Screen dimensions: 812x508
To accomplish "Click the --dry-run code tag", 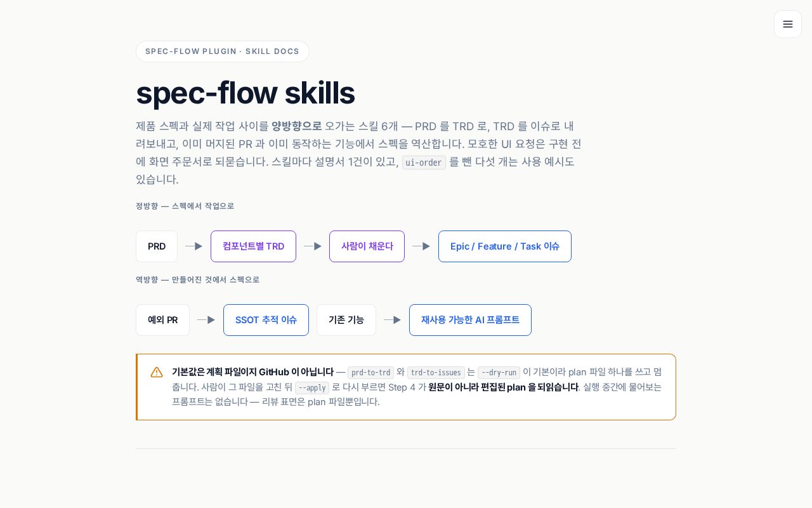I will [x=499, y=373].
